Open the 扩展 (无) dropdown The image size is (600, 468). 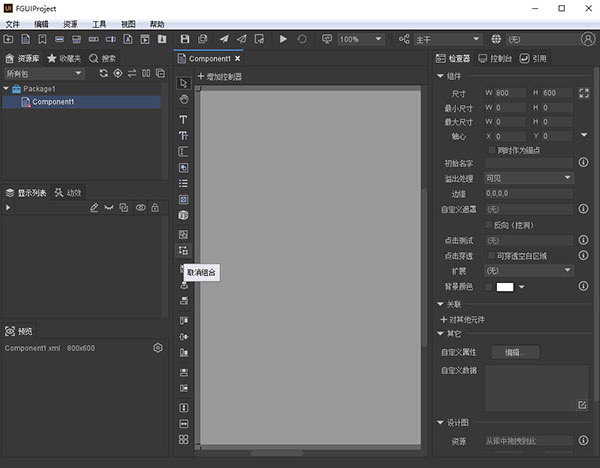click(x=529, y=271)
